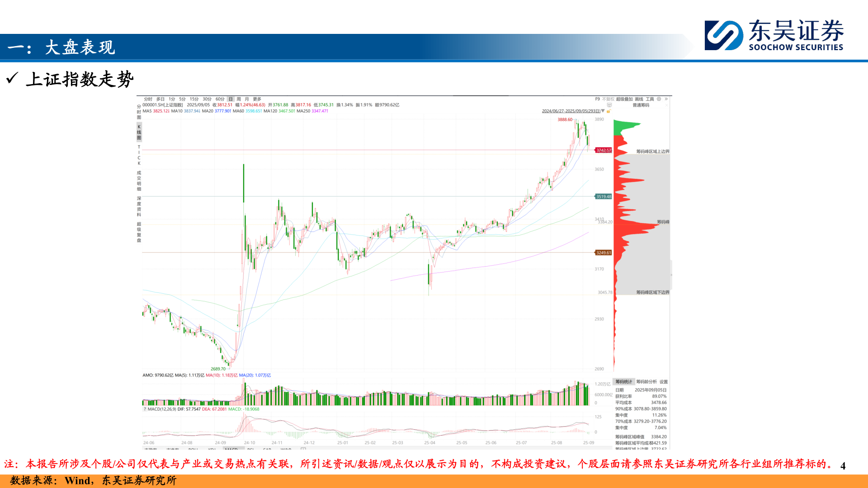Select the 日 daily period toggle

point(231,99)
